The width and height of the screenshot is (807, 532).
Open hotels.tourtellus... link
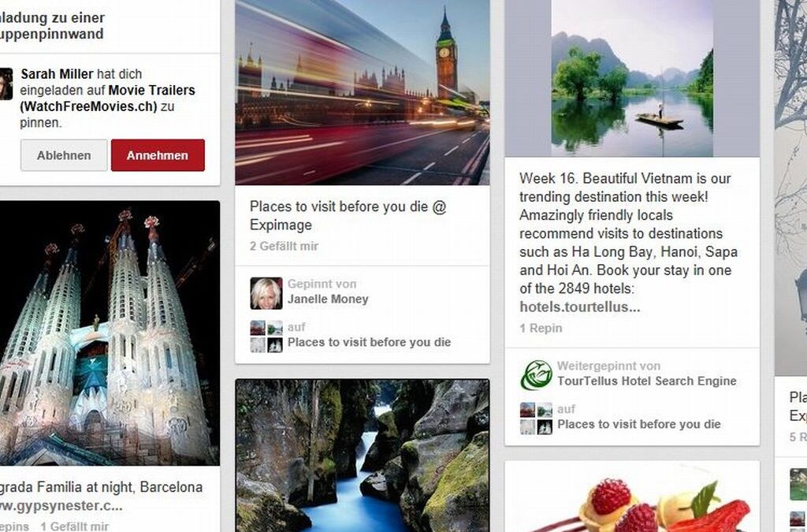580,307
